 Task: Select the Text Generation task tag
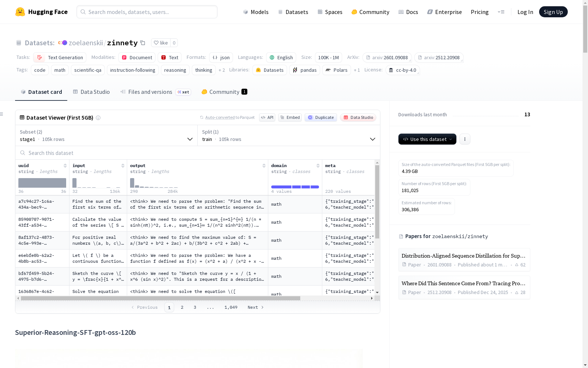pyautogui.click(x=60, y=57)
